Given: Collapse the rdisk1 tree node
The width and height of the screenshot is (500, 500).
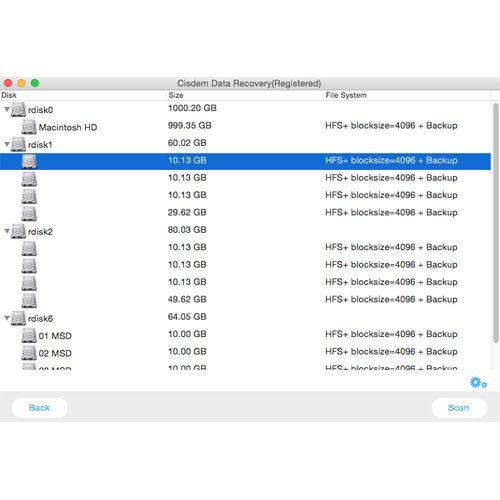Looking at the screenshot, I should (7, 144).
